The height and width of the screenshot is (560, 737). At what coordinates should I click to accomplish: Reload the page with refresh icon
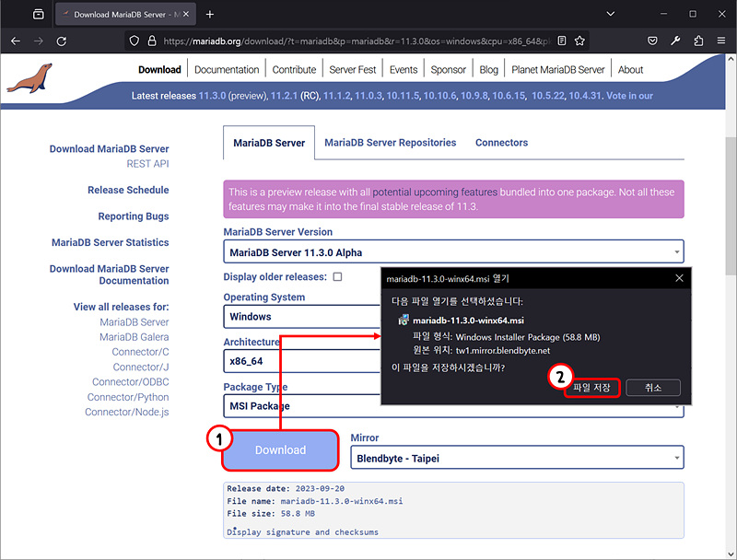[62, 41]
